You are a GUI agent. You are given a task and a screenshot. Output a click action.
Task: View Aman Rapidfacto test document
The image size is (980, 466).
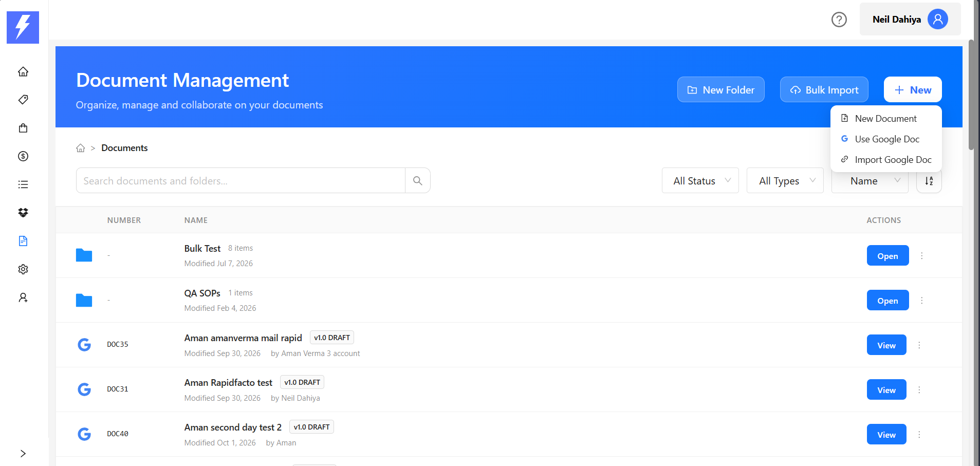click(x=886, y=389)
